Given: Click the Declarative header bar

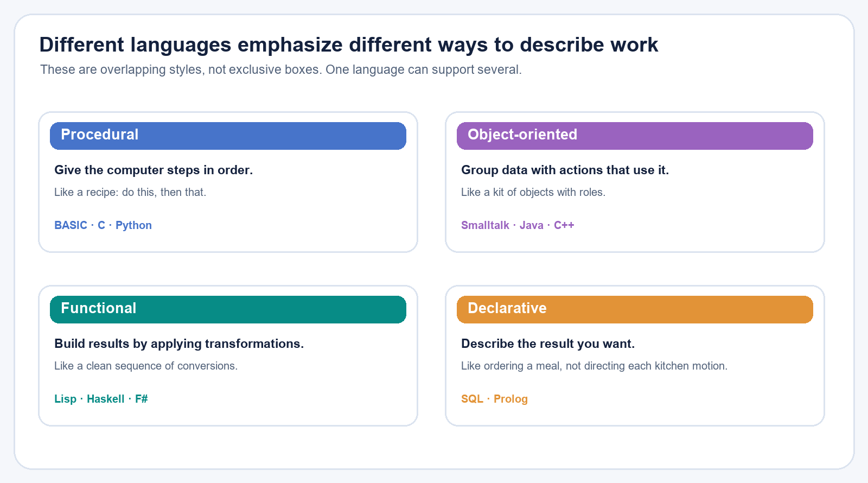Looking at the screenshot, I should 635,309.
